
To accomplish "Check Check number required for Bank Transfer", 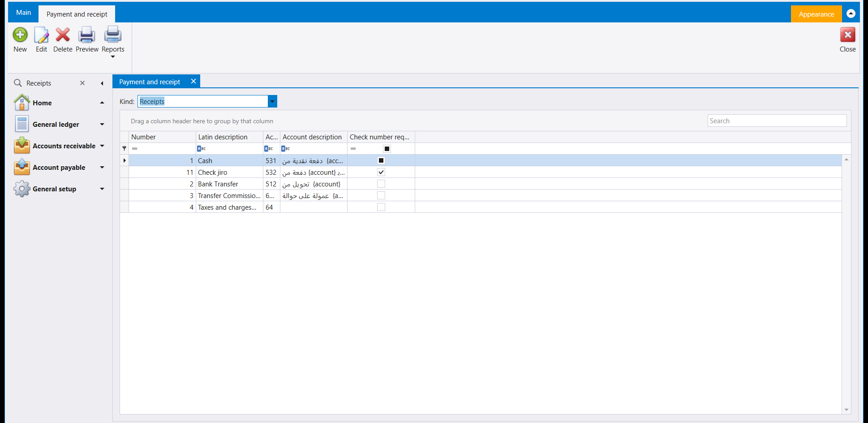I will pos(381,184).
